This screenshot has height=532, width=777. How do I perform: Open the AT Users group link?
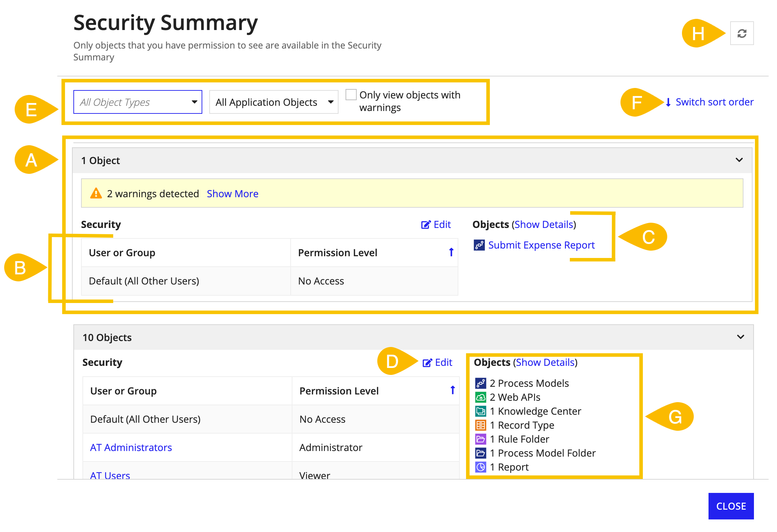point(110,475)
